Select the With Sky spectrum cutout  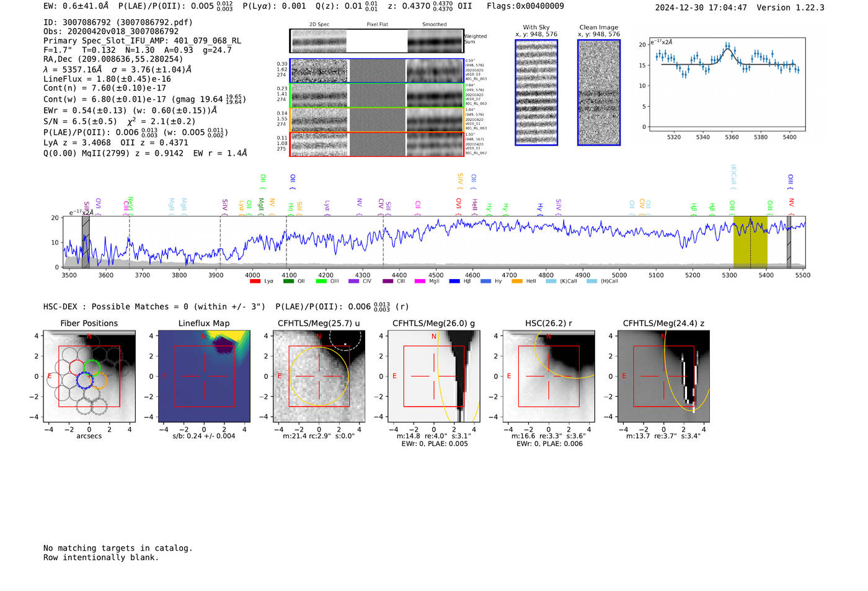(536, 92)
